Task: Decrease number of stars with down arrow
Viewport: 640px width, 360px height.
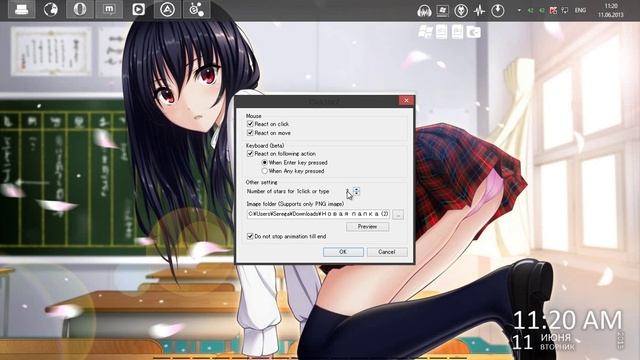Action: click(x=356, y=193)
